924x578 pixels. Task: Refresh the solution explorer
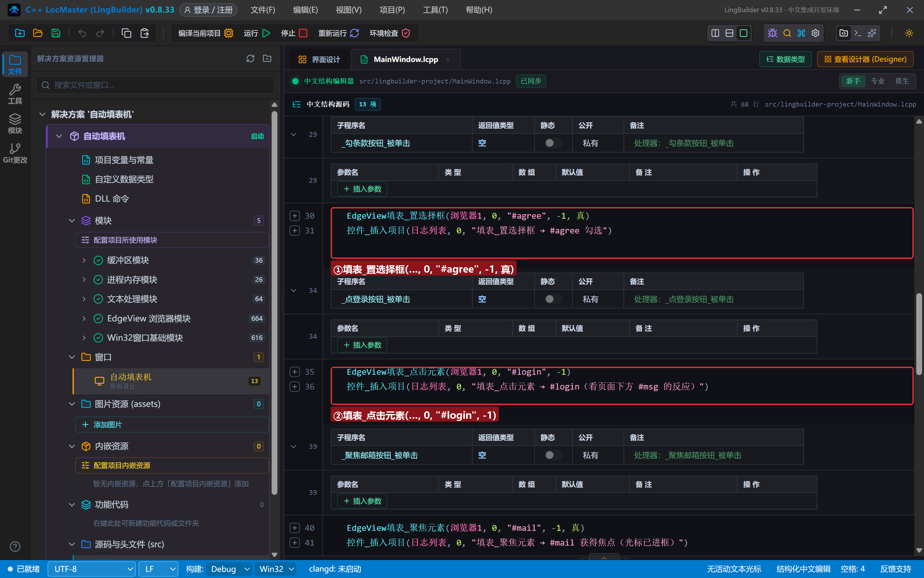pos(250,58)
